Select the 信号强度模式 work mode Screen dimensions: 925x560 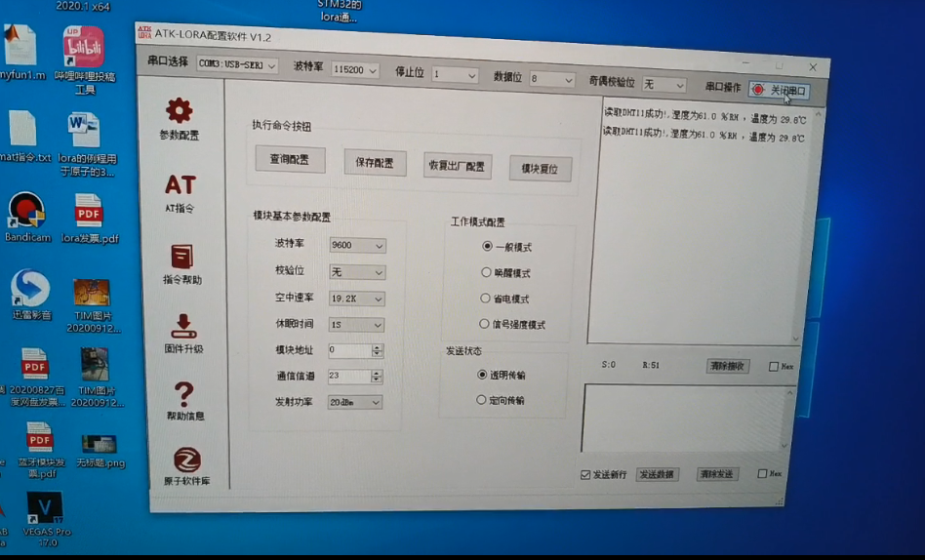(484, 323)
